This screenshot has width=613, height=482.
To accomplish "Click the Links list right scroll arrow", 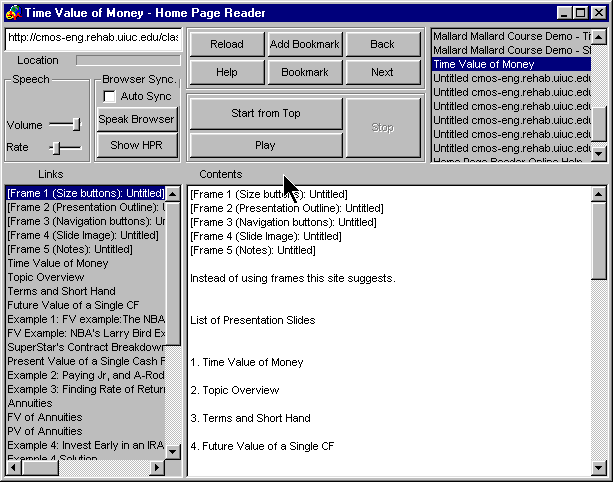I will (x=157, y=468).
